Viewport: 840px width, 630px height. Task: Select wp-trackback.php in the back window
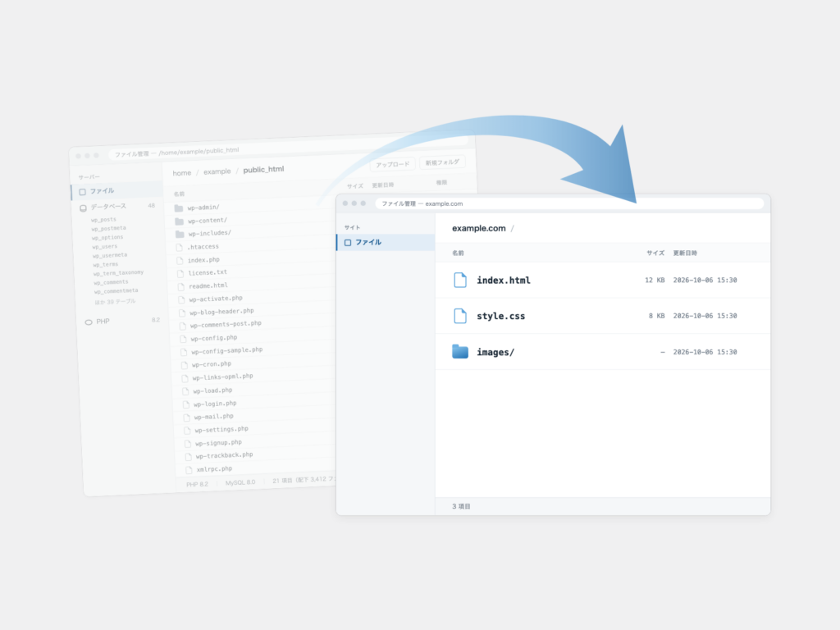(225, 455)
